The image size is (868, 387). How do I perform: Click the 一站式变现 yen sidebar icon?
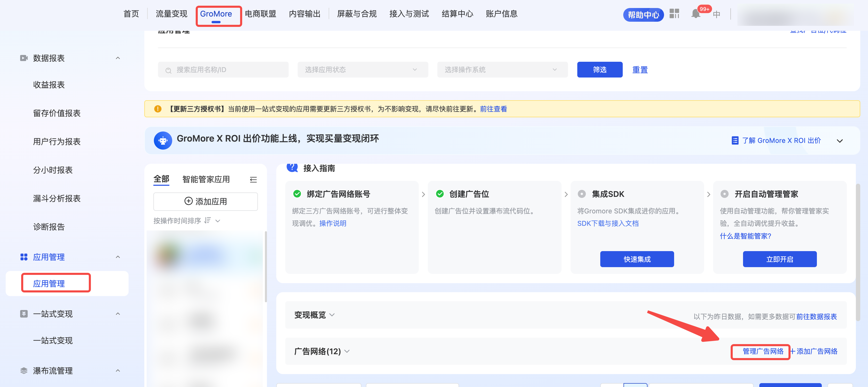click(23, 314)
